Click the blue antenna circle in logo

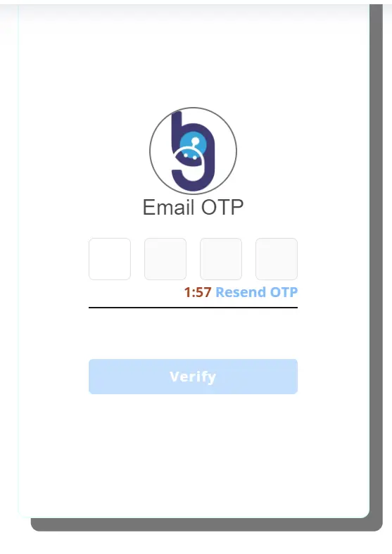click(193, 142)
